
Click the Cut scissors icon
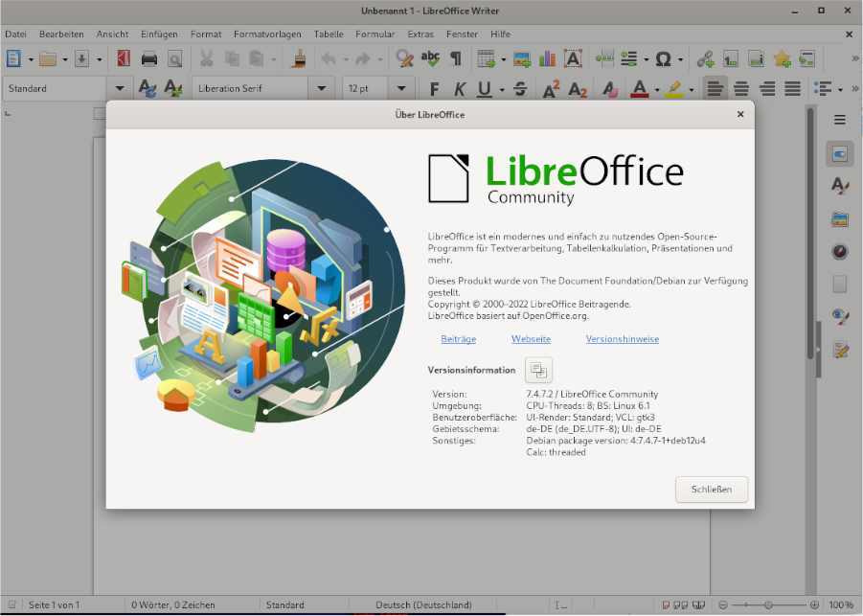pyautogui.click(x=206, y=58)
